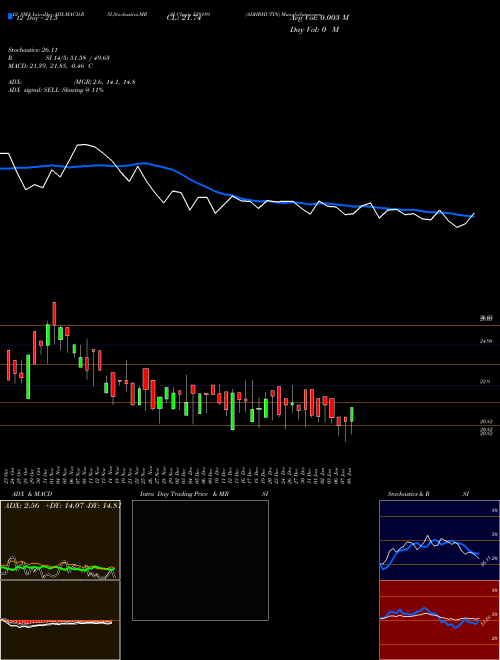Click the empty intraday trading price panel
Screen dimensions: 500x660
click(200, 560)
